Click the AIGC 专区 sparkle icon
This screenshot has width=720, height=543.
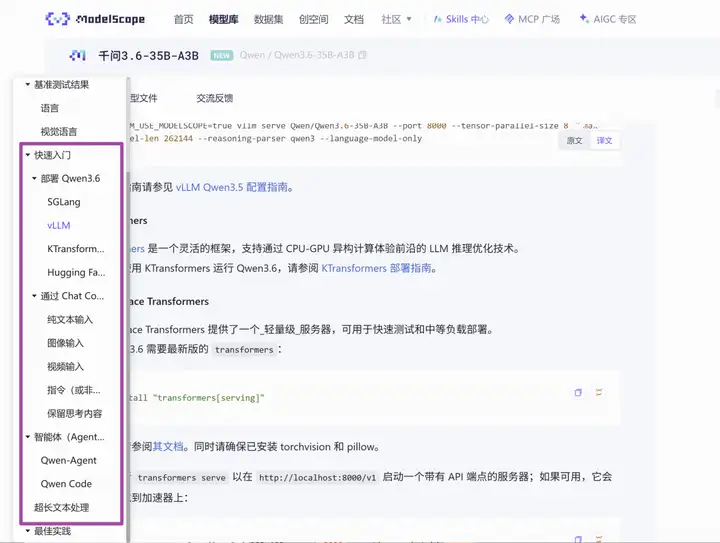[x=584, y=18]
